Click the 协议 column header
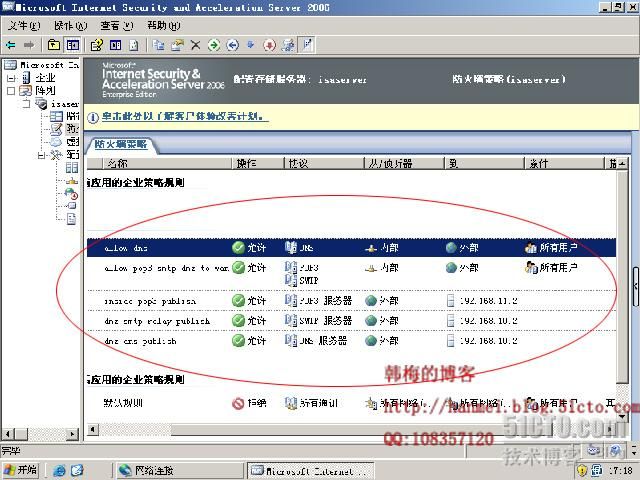 click(324, 164)
